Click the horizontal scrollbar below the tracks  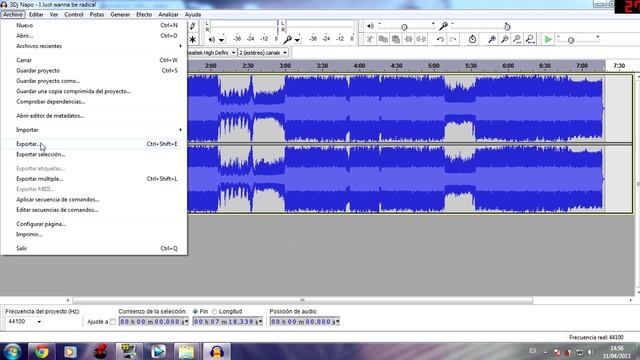[x=302, y=300]
